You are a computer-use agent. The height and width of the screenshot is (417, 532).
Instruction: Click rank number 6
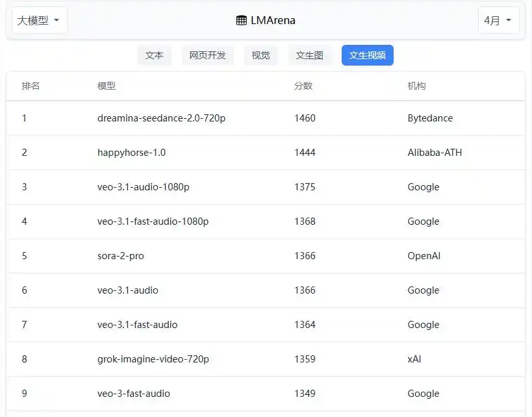(25, 290)
